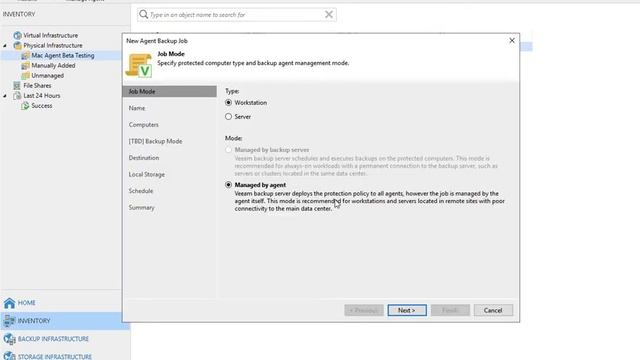The height and width of the screenshot is (360, 640).
Task: Click the Mac Agent Beta Testing group icon
Action: (25, 56)
